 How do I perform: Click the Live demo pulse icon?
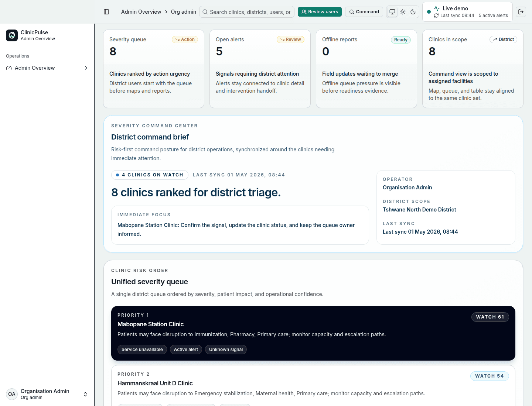pyautogui.click(x=437, y=8)
